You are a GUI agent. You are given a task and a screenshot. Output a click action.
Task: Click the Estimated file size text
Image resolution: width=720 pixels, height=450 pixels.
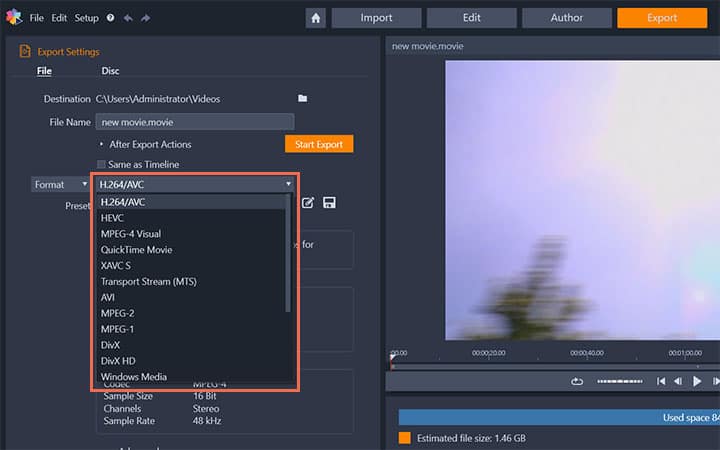click(471, 438)
